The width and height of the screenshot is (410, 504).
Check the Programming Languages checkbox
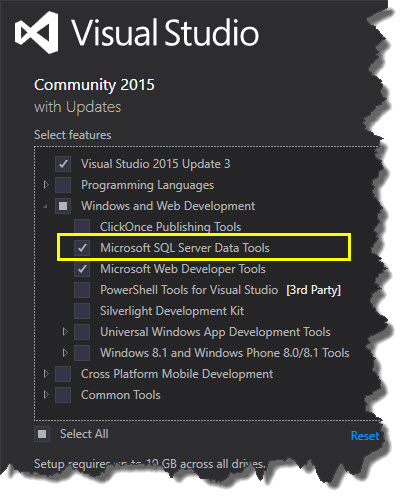[x=63, y=185]
